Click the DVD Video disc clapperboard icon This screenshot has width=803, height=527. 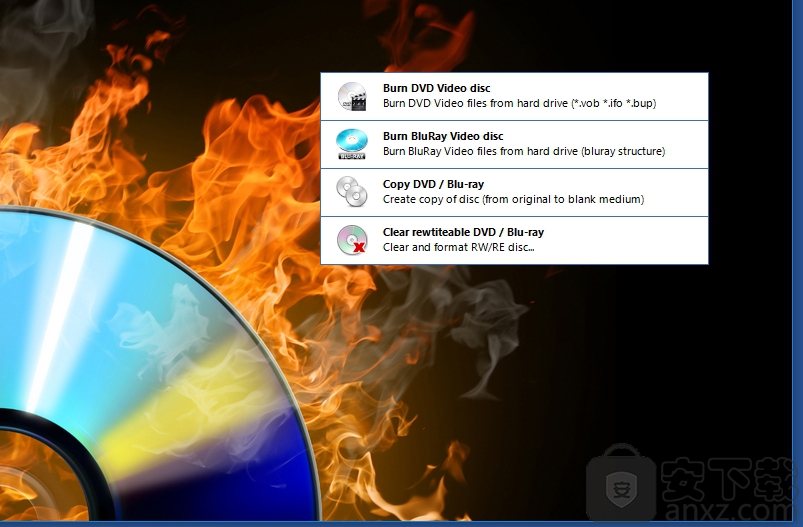click(x=352, y=96)
